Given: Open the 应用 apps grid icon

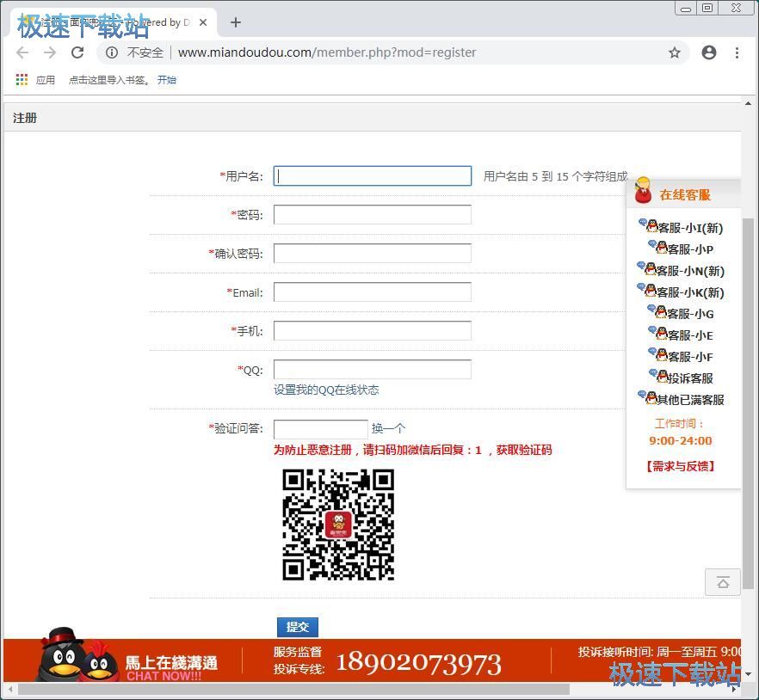Looking at the screenshot, I should point(22,80).
